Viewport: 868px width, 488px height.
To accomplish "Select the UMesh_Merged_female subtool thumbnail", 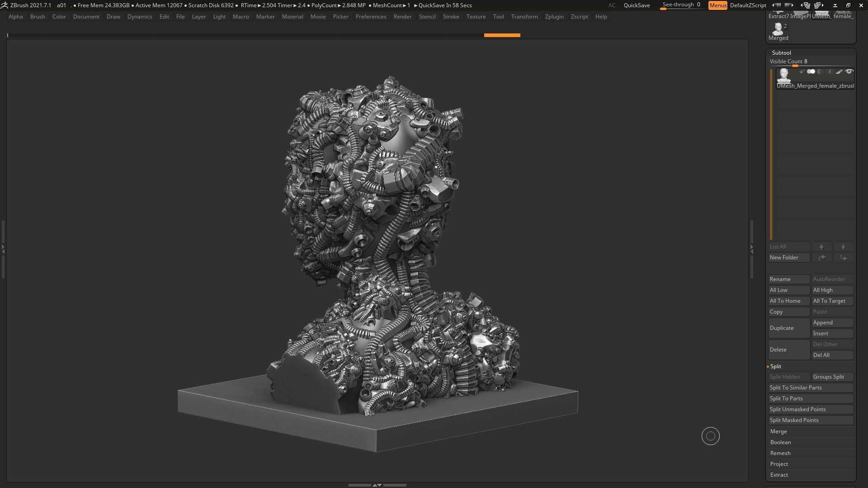I will 783,75.
